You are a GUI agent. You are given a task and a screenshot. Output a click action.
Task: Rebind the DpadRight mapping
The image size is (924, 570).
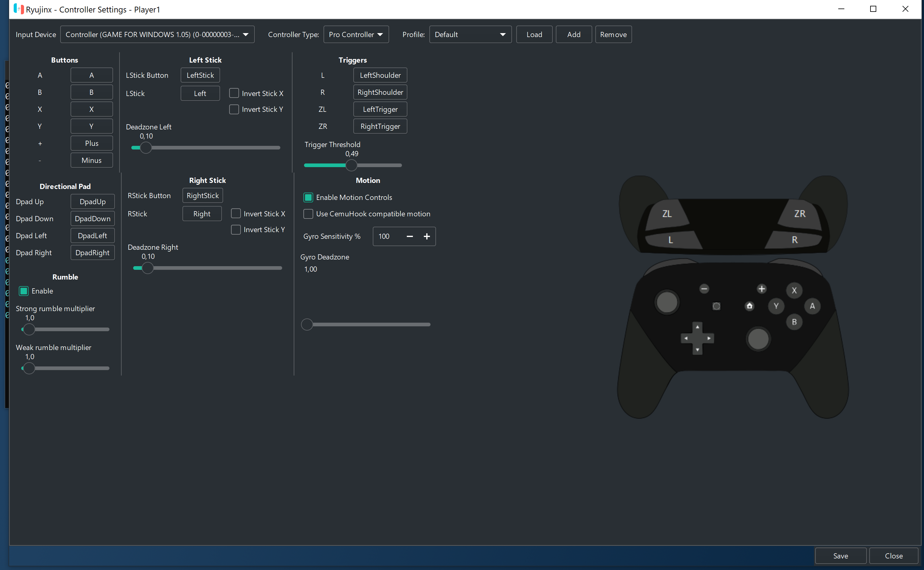point(92,252)
